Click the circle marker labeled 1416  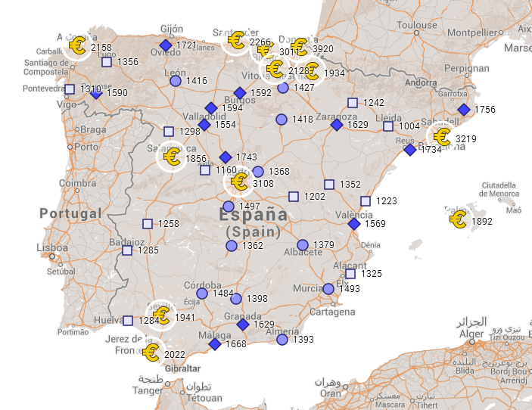(176, 81)
